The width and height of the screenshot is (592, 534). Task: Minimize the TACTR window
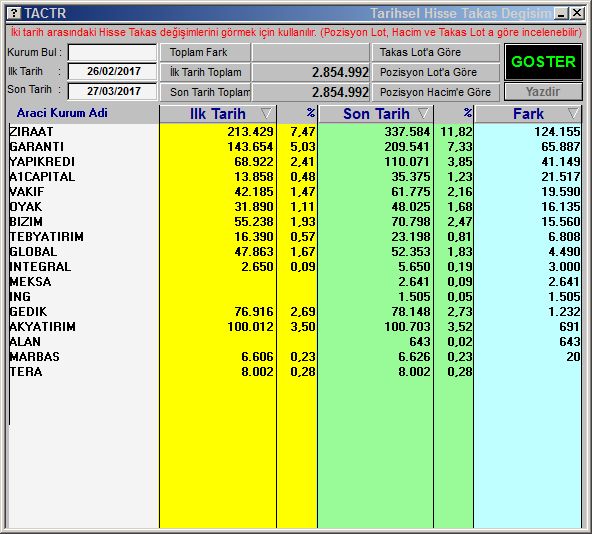click(561, 14)
